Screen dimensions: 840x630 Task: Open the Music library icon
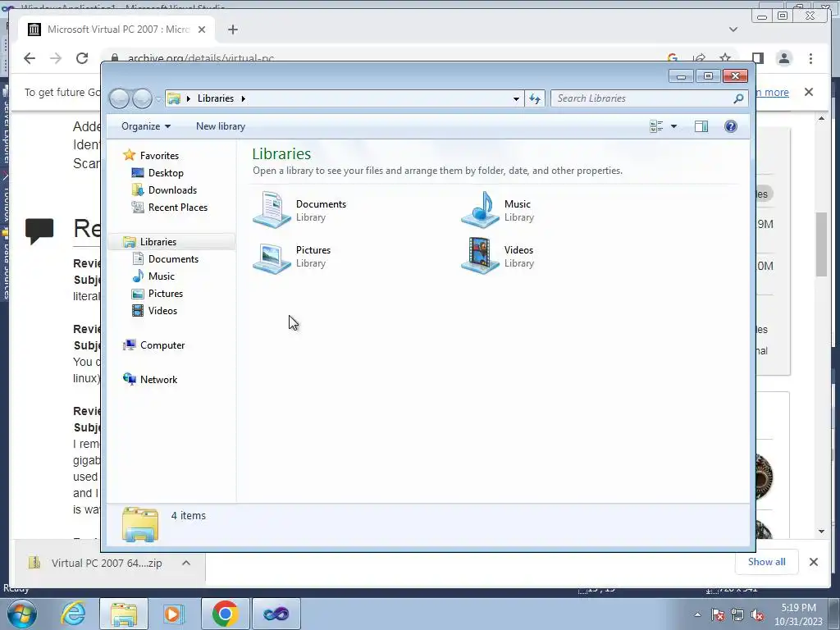(x=480, y=210)
